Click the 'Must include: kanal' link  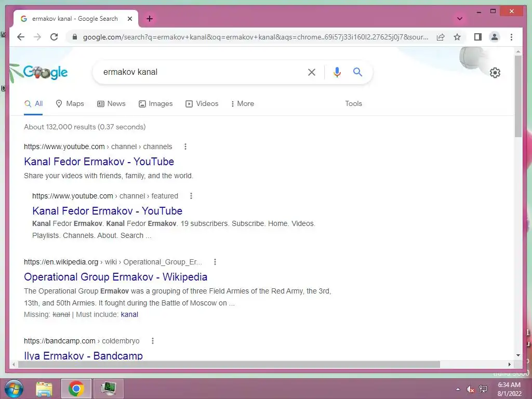129,314
